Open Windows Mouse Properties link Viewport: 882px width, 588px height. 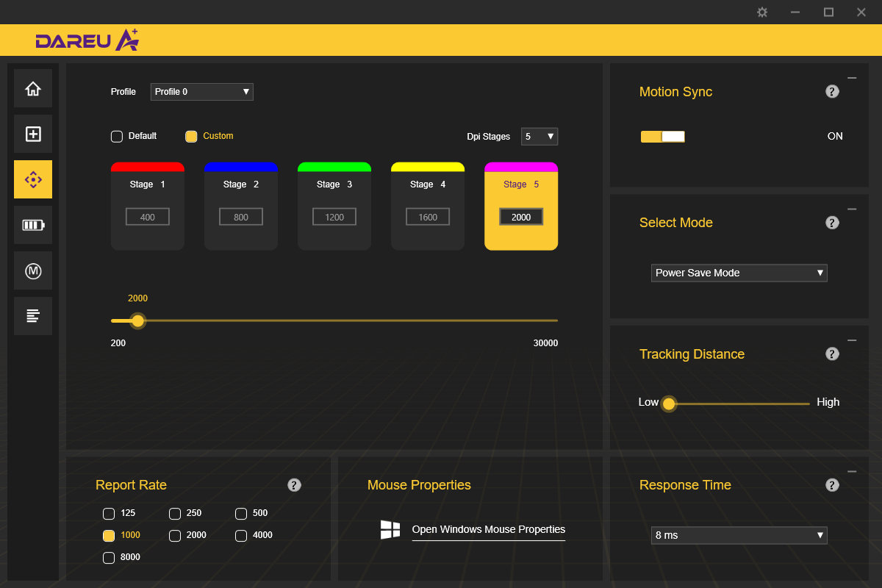pos(488,529)
